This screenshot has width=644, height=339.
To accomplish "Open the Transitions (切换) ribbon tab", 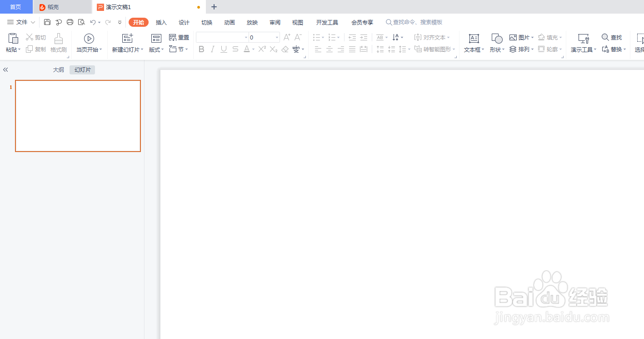I will click(x=207, y=22).
